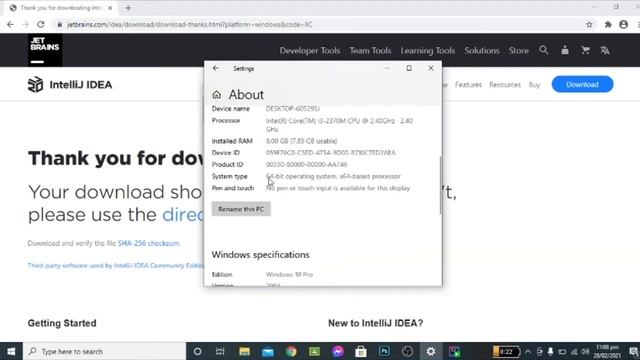Click Windows 10 Pro edition text
Image resolution: width=640 pixels, height=360 pixels.
pyautogui.click(x=289, y=275)
